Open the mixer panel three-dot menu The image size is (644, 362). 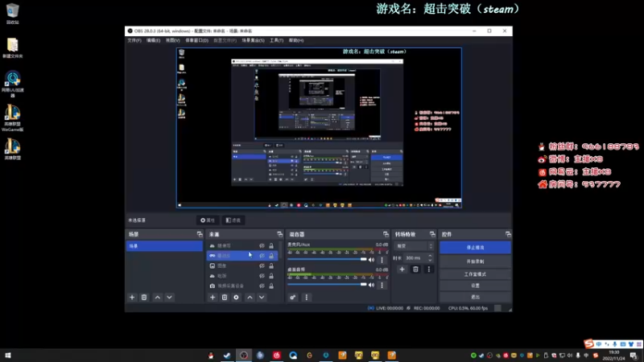307,297
